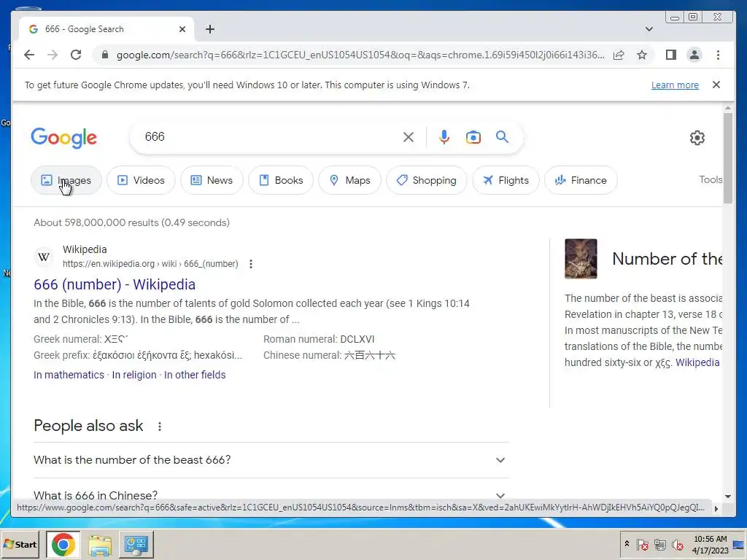Viewport: 747px width, 560px height.
Task: Open the Number of the beast thumbnail
Action: (x=581, y=259)
